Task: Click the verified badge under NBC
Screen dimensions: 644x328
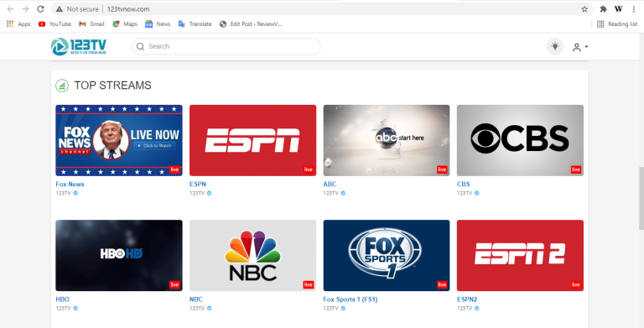Action: pyautogui.click(x=210, y=308)
